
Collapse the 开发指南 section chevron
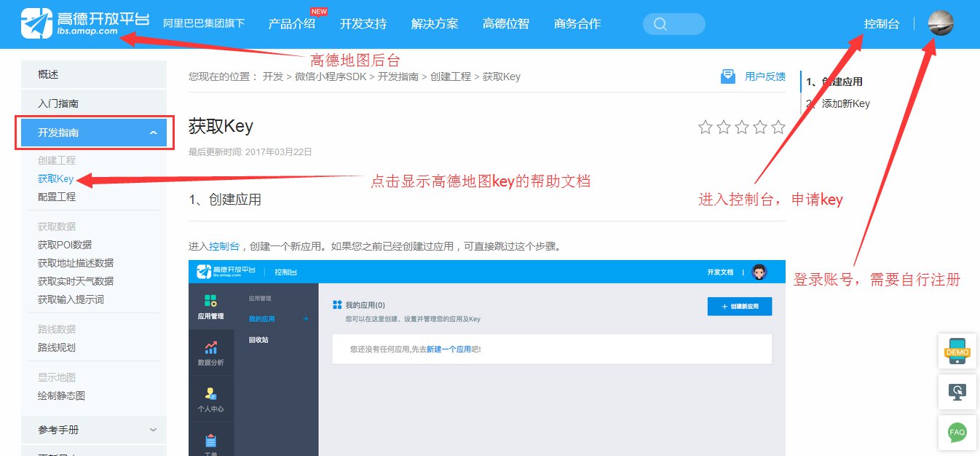point(153,133)
